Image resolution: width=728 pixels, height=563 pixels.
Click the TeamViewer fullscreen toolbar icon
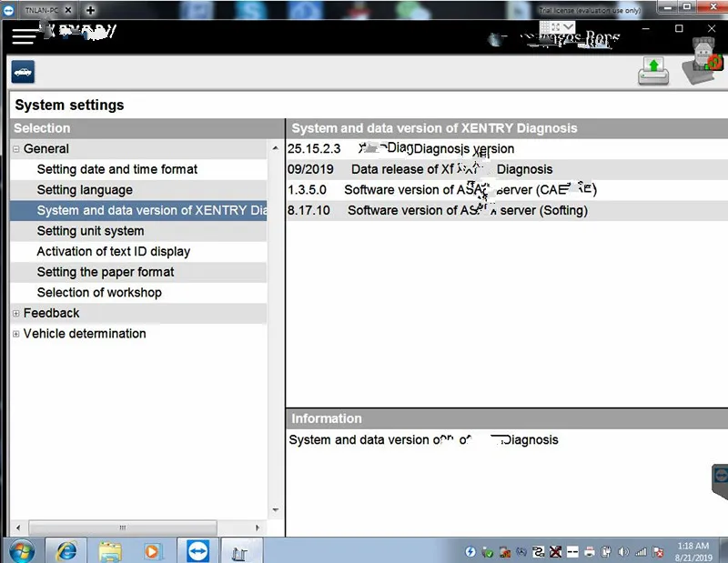coord(556,27)
